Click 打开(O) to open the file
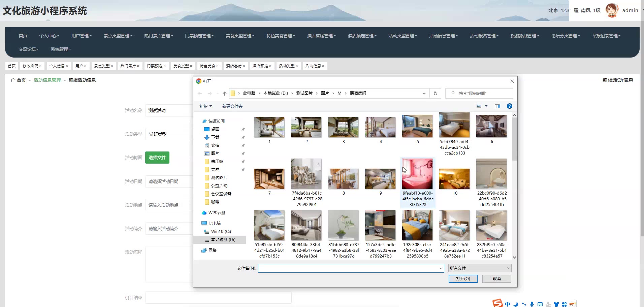The image size is (644, 307). [x=463, y=279]
